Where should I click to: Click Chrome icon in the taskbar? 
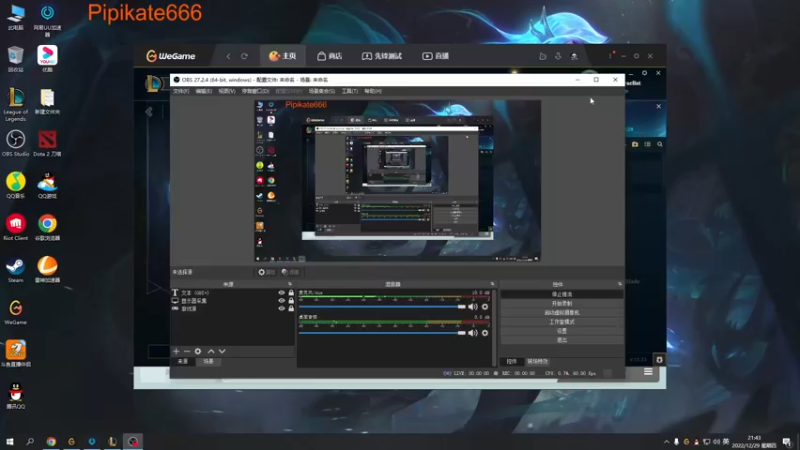(51, 441)
